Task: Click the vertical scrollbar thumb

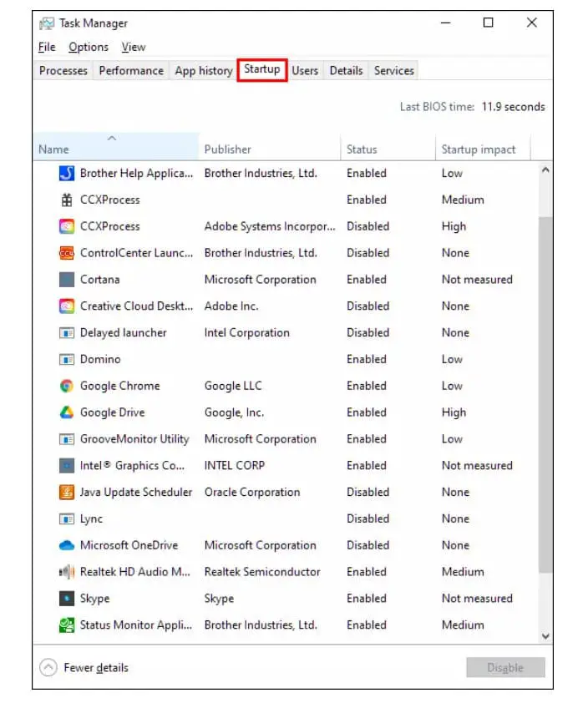Action: [545, 395]
